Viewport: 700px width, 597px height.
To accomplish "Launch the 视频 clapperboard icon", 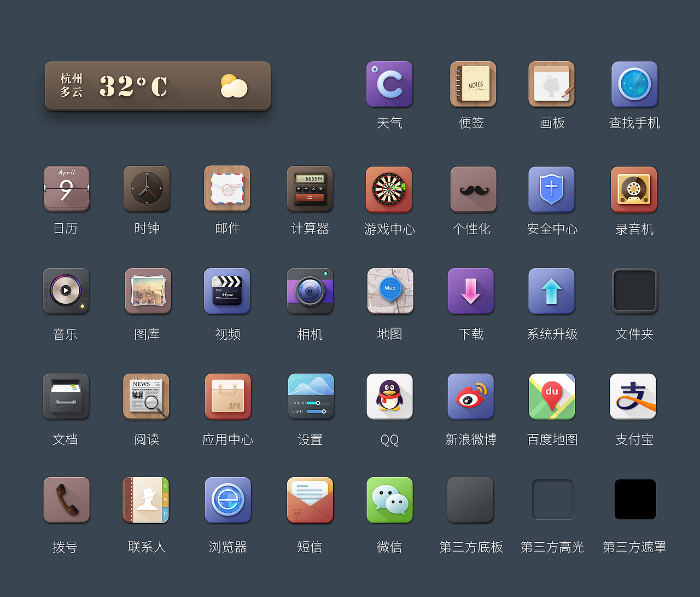I will 227,291.
